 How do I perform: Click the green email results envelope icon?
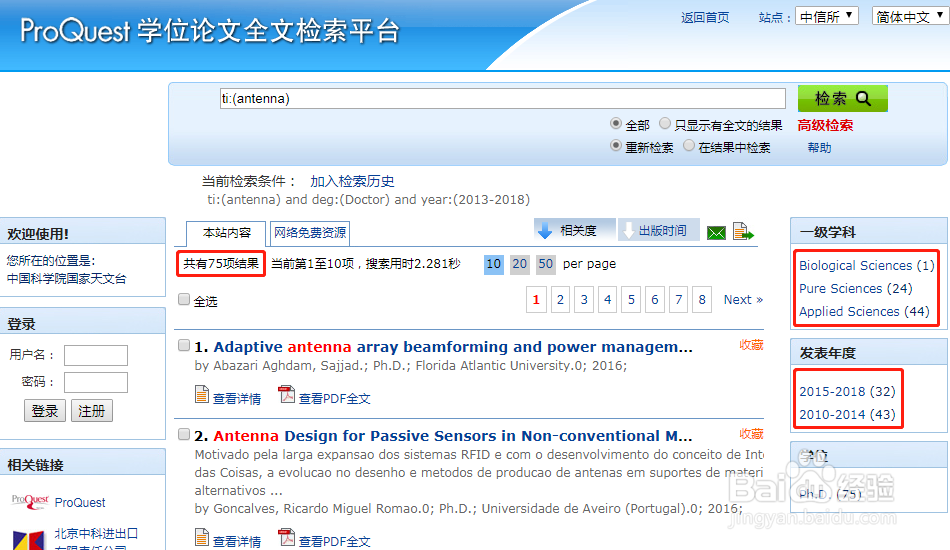[x=716, y=233]
